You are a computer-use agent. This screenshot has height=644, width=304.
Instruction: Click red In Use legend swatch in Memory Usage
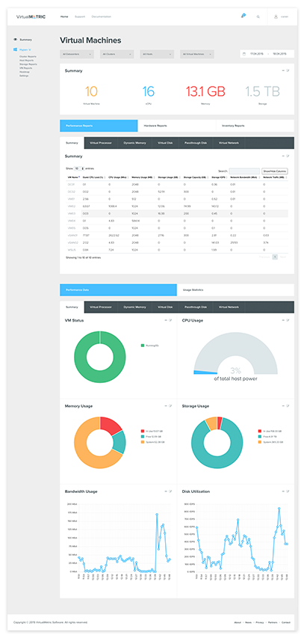(143, 432)
